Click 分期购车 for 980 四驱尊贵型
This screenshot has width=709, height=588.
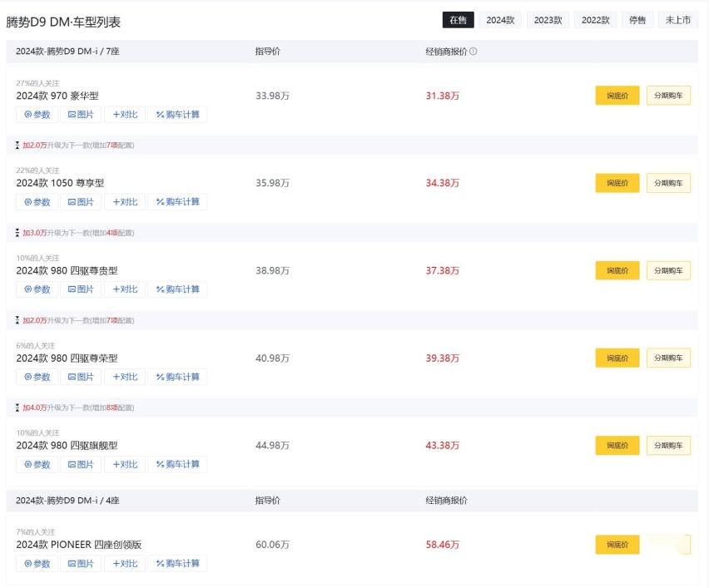point(668,270)
